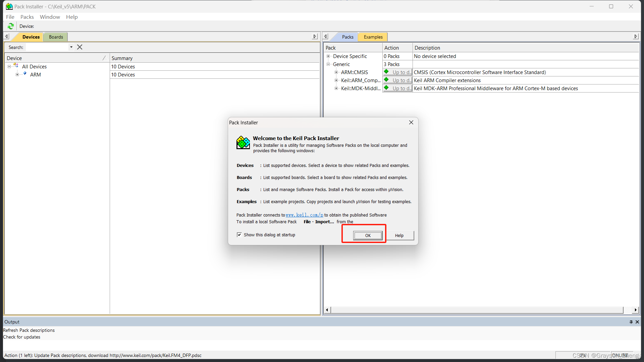Click OK in the welcome dialog
This screenshot has height=362, width=644.
point(368,235)
